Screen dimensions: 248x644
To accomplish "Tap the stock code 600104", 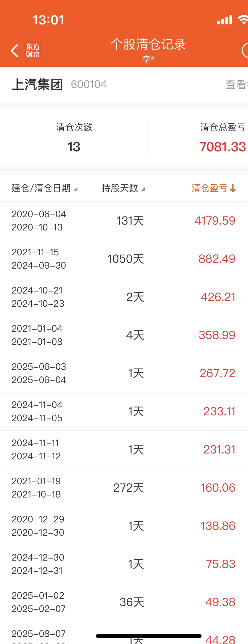I will [x=89, y=84].
